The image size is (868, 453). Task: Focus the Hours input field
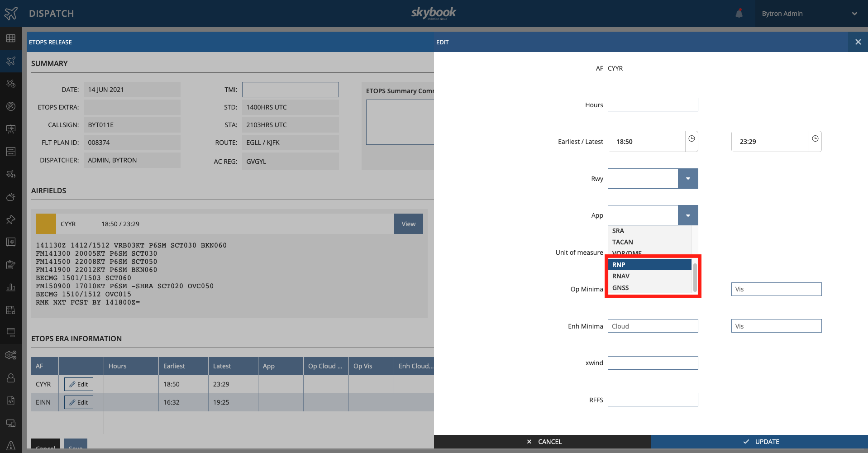pos(653,105)
